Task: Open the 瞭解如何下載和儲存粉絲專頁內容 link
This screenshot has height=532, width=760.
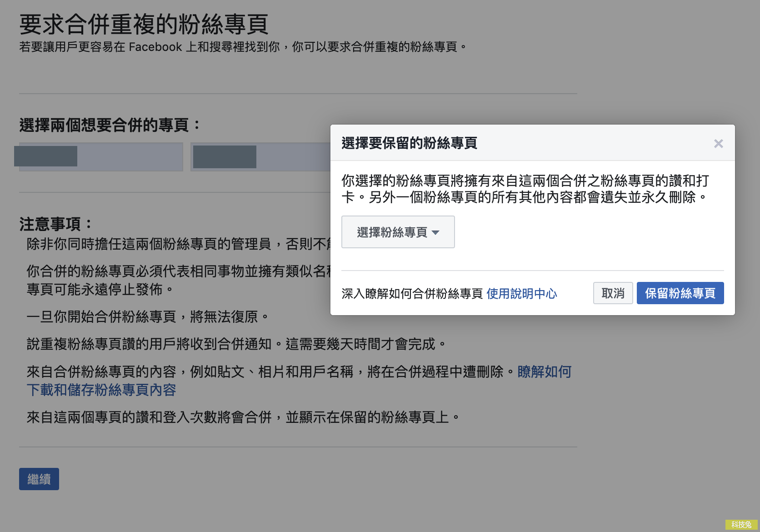Action: pyautogui.click(x=299, y=381)
